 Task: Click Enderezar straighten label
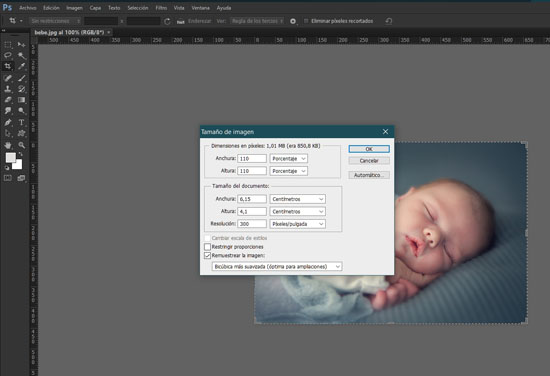point(200,21)
